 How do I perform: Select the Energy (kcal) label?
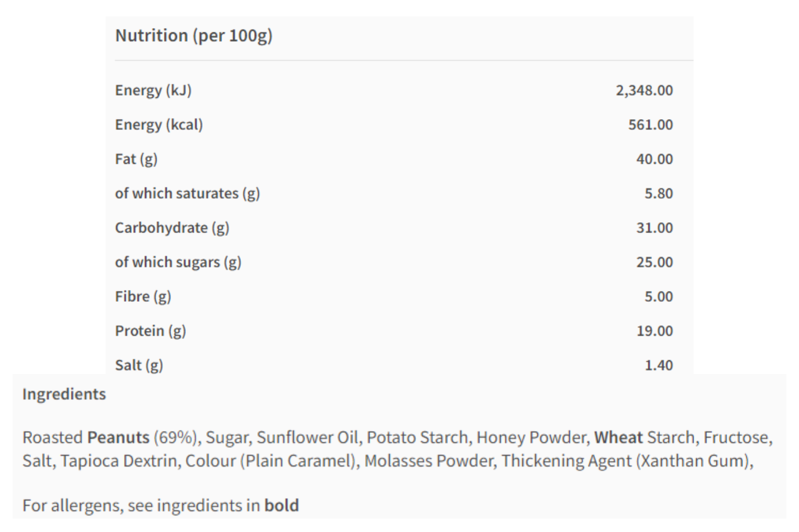point(159,125)
